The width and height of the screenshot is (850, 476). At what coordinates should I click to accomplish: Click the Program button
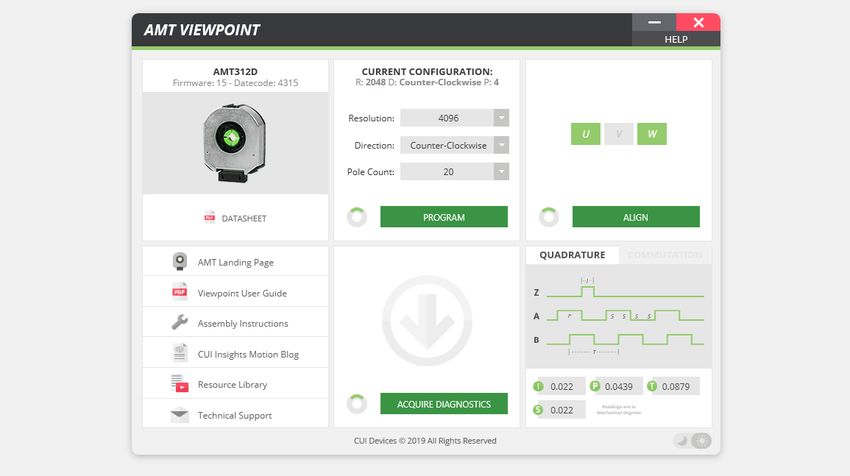tap(444, 217)
